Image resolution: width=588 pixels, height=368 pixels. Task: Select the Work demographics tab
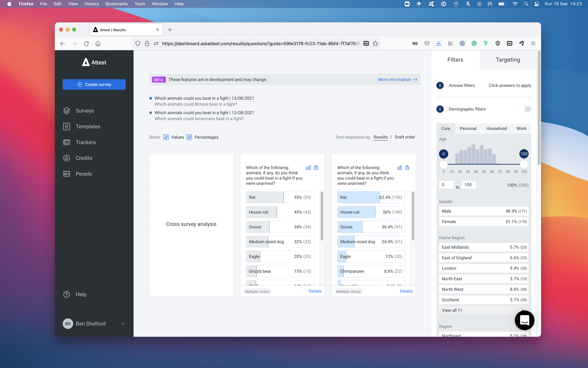(x=521, y=129)
